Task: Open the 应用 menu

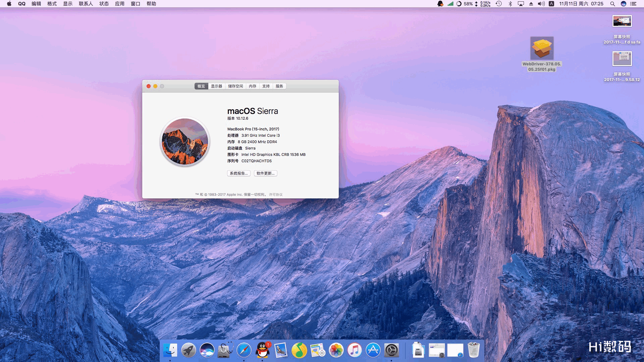Action: [x=120, y=4]
